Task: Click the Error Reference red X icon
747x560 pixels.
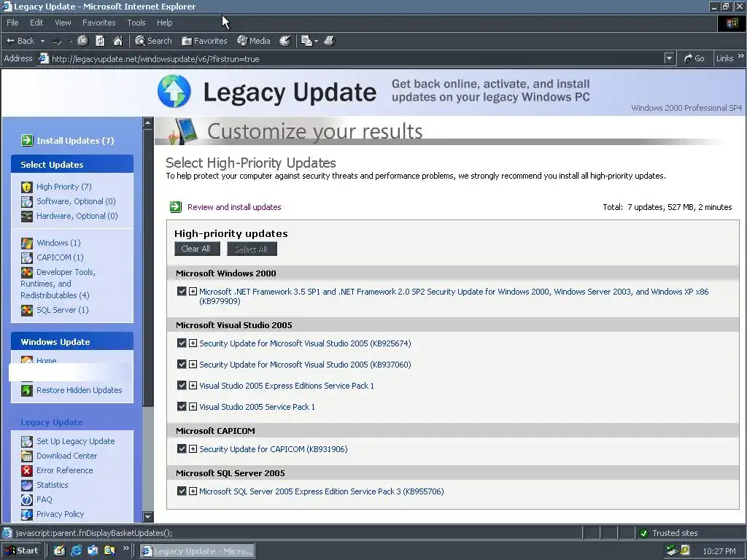Action: (27, 470)
